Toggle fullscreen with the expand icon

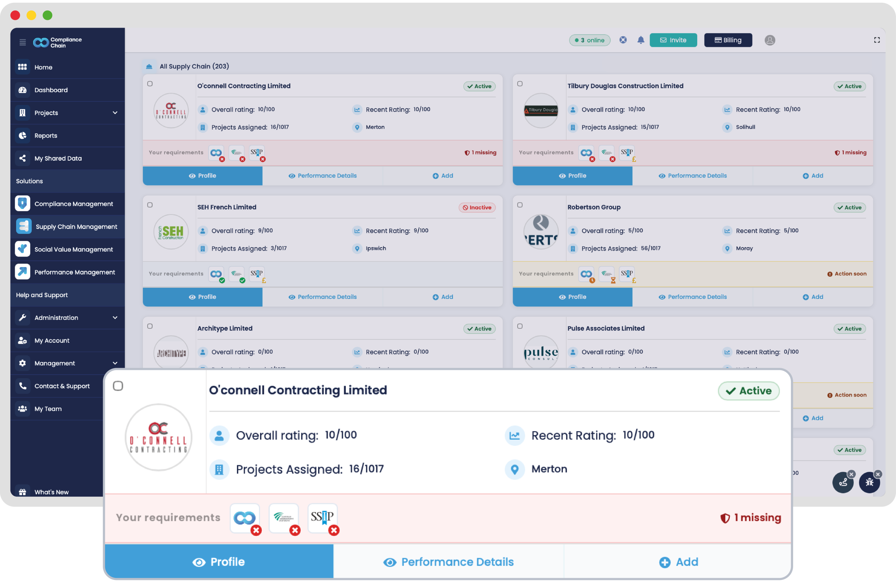[x=877, y=40]
